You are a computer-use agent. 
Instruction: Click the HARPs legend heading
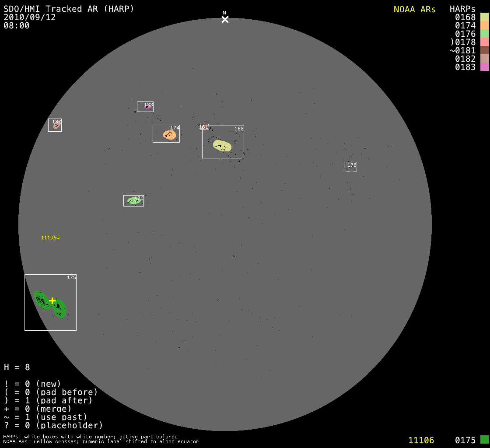tap(462, 9)
